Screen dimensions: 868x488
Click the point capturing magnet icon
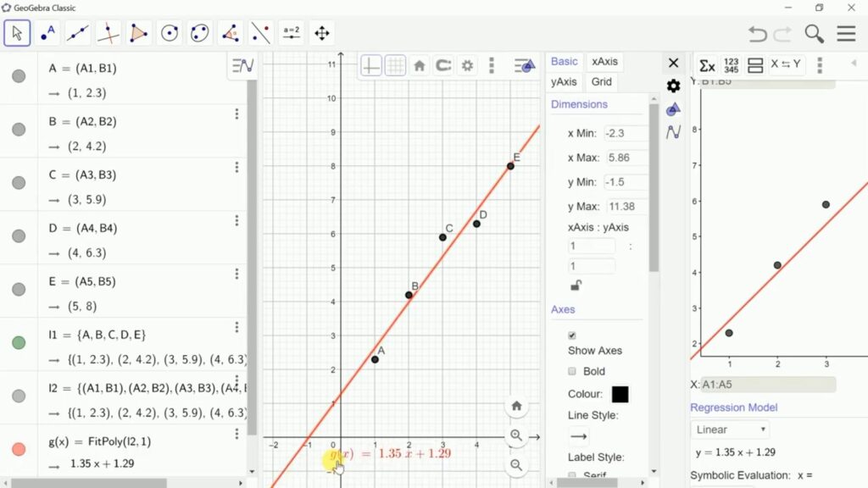click(x=443, y=66)
